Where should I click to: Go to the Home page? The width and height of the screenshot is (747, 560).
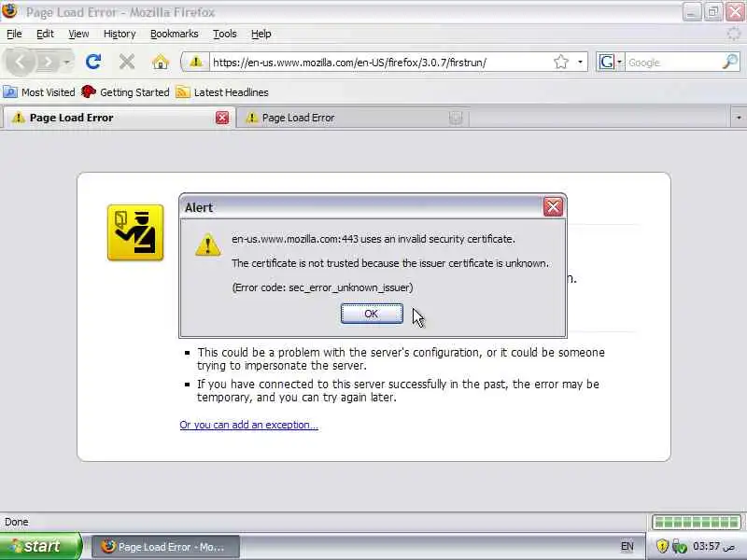(161, 62)
